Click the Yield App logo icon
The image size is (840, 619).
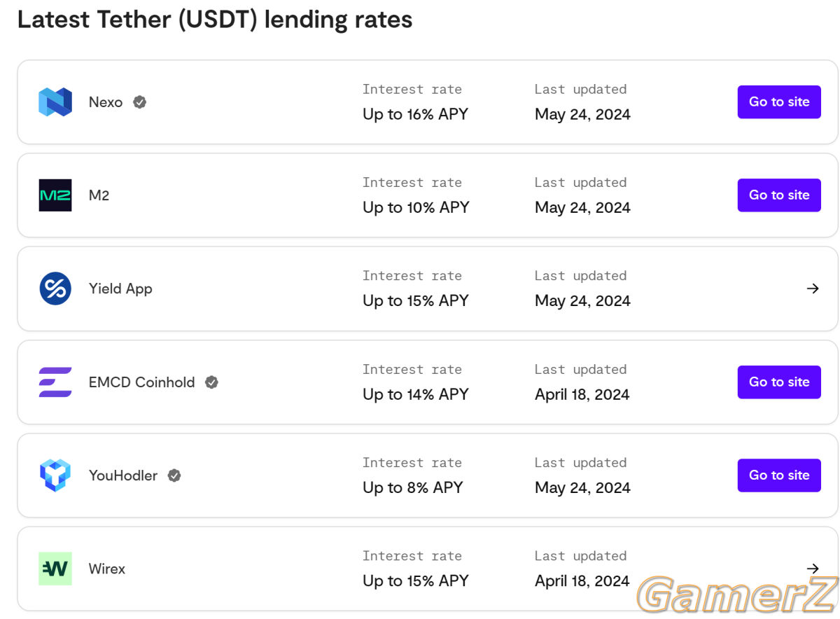(55, 288)
